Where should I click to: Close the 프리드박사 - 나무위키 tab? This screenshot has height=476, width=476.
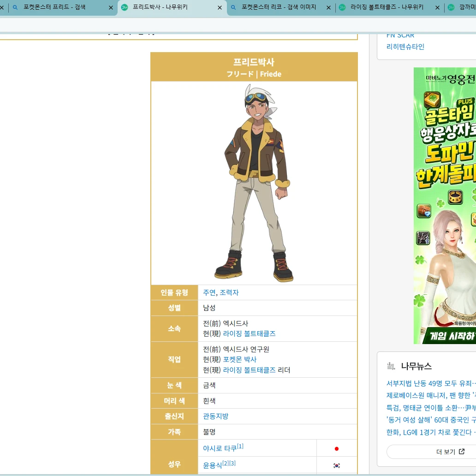pos(220,7)
